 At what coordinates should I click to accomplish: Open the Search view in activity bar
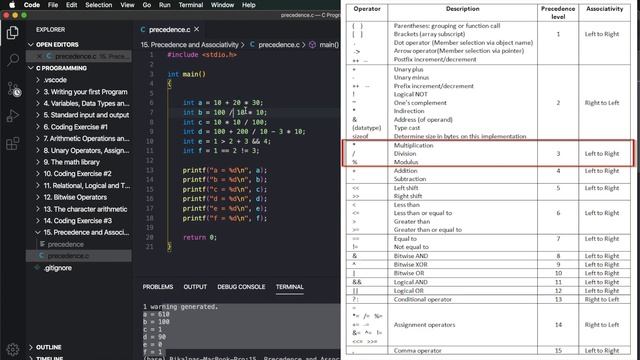click(x=13, y=60)
